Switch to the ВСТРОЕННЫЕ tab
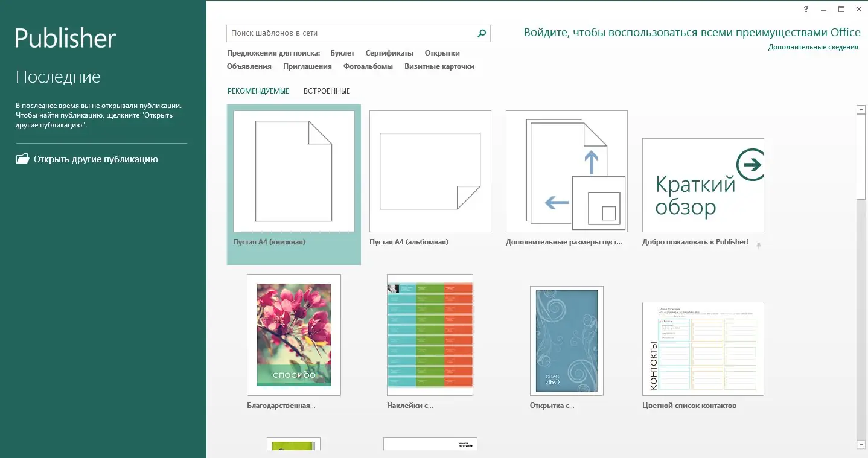The height and width of the screenshot is (458, 868). click(x=327, y=91)
